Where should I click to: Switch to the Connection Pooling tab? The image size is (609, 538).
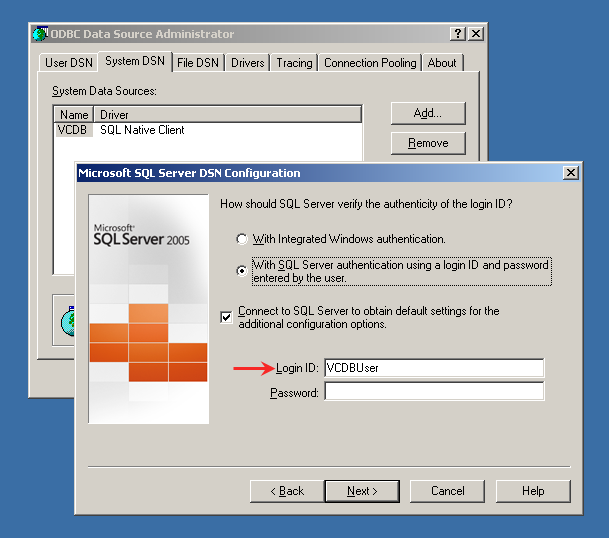coord(370,63)
